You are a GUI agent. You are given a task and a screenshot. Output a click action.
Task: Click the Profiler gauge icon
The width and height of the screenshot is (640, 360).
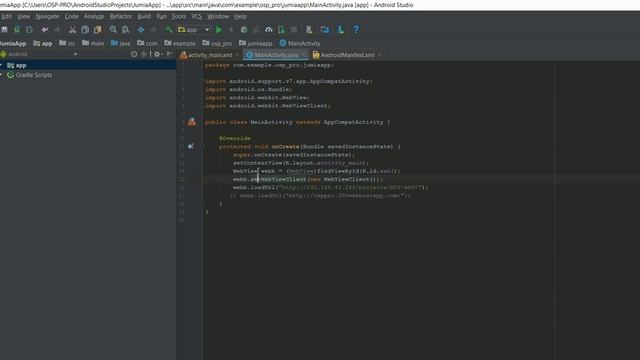269,29
